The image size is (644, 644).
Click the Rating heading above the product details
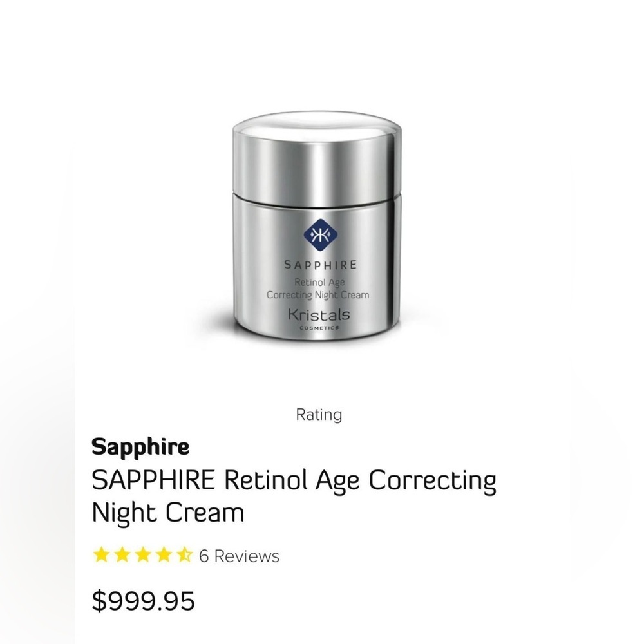click(x=320, y=415)
